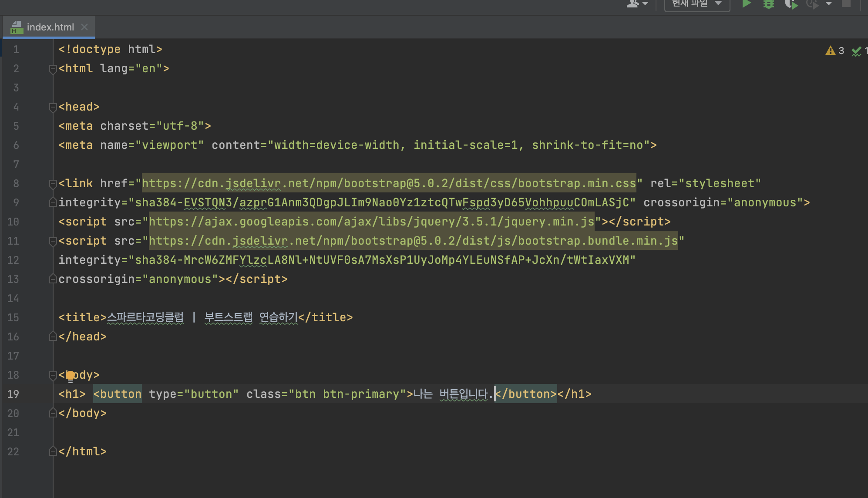
Task: Start debugging with the green bug icon
Action: [769, 4]
